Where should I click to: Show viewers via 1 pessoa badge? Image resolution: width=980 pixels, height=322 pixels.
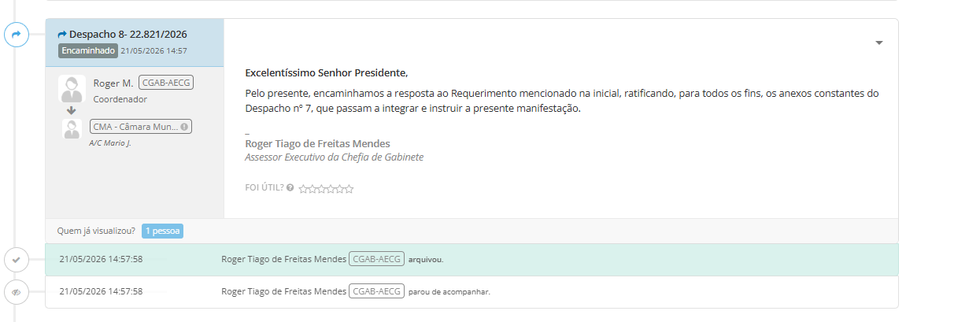tap(163, 231)
